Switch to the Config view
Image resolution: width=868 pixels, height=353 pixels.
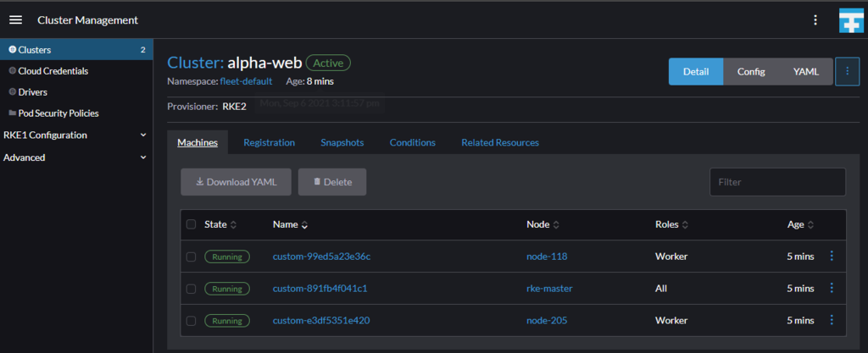click(x=751, y=72)
